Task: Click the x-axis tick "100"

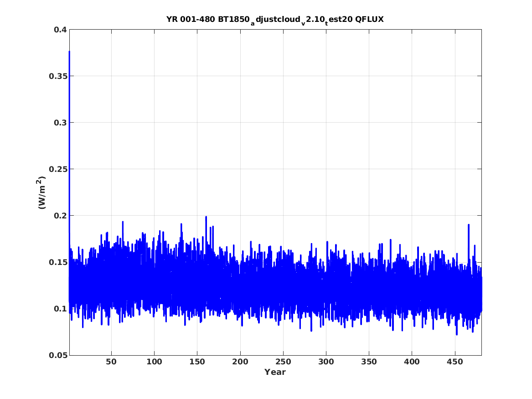Action: click(155, 362)
